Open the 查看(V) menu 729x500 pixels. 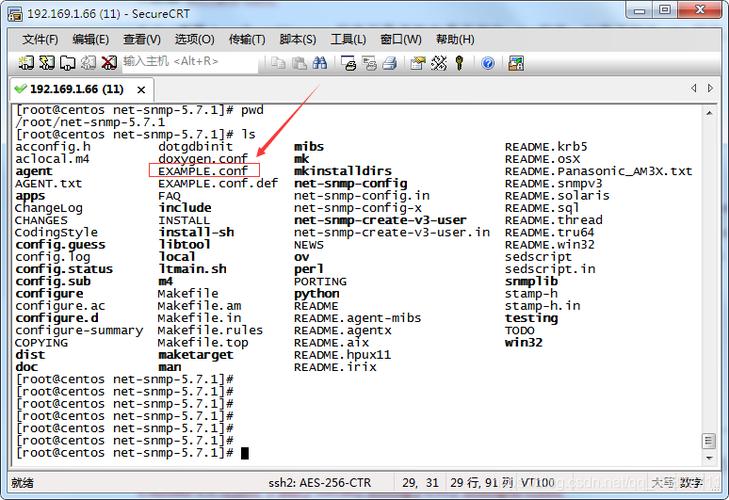coord(142,40)
